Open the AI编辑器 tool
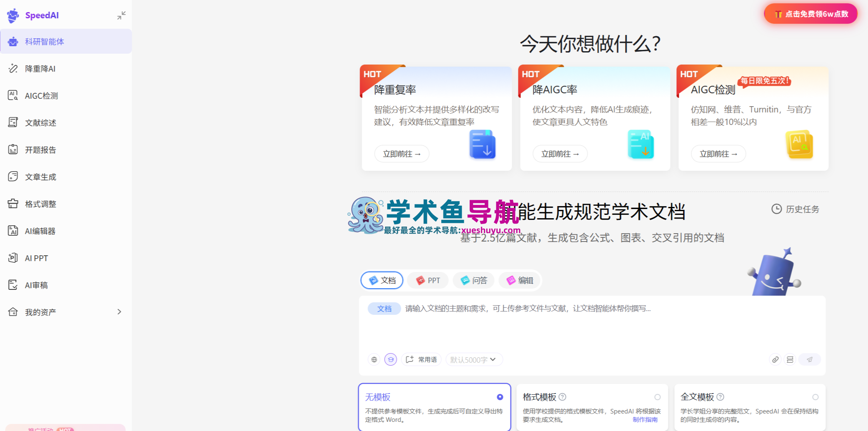Image resolution: width=868 pixels, height=431 pixels. [x=40, y=231]
